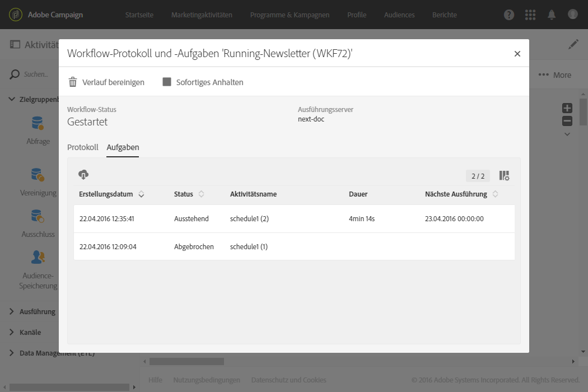The width and height of the screenshot is (588, 392).
Task: Click the Adobe Campaign logo icon
Action: [16, 15]
